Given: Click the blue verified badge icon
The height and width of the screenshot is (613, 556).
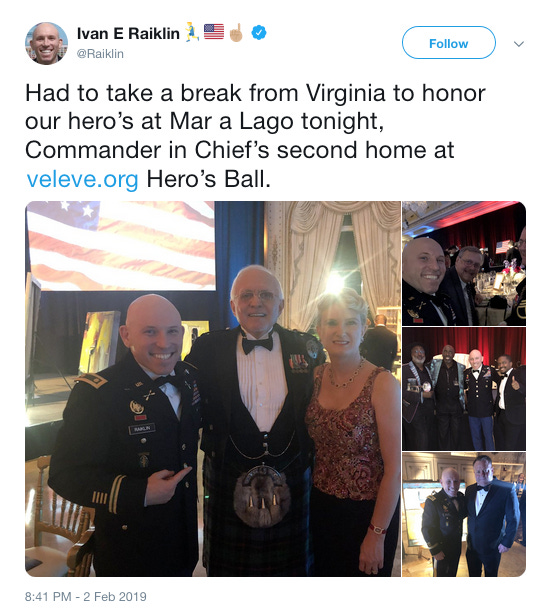Looking at the screenshot, I should (259, 33).
